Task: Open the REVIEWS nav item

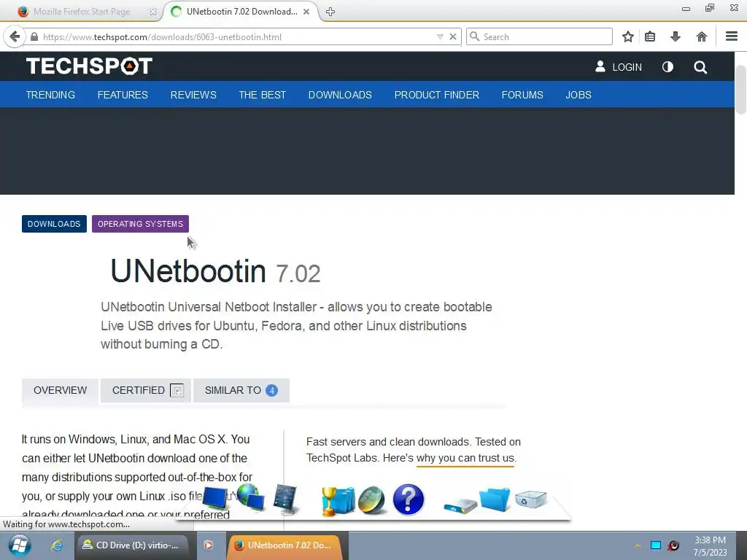Action: point(193,95)
